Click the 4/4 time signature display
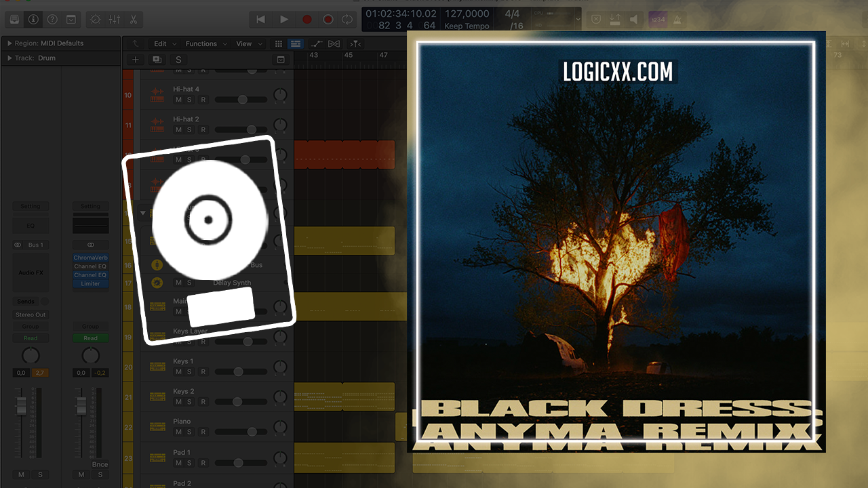The image size is (868, 488). point(512,14)
